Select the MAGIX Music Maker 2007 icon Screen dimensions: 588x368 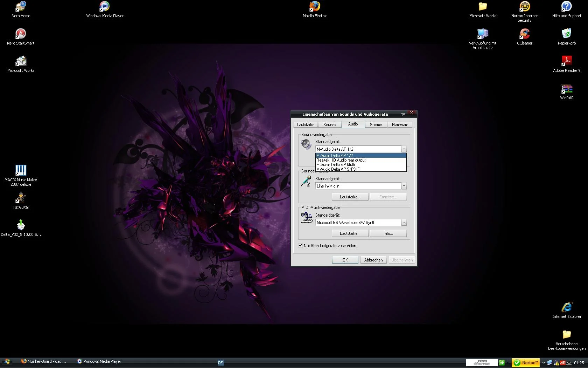tap(21, 171)
